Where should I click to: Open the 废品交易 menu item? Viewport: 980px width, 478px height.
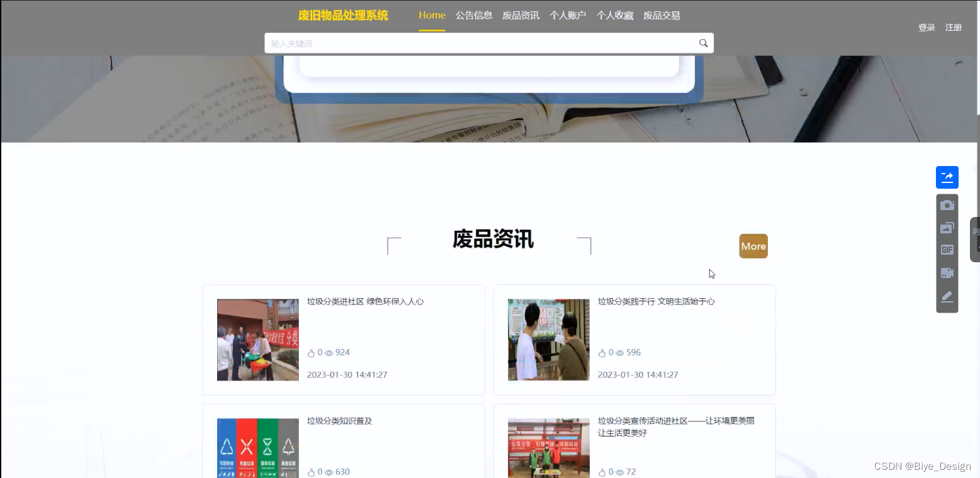pyautogui.click(x=662, y=15)
